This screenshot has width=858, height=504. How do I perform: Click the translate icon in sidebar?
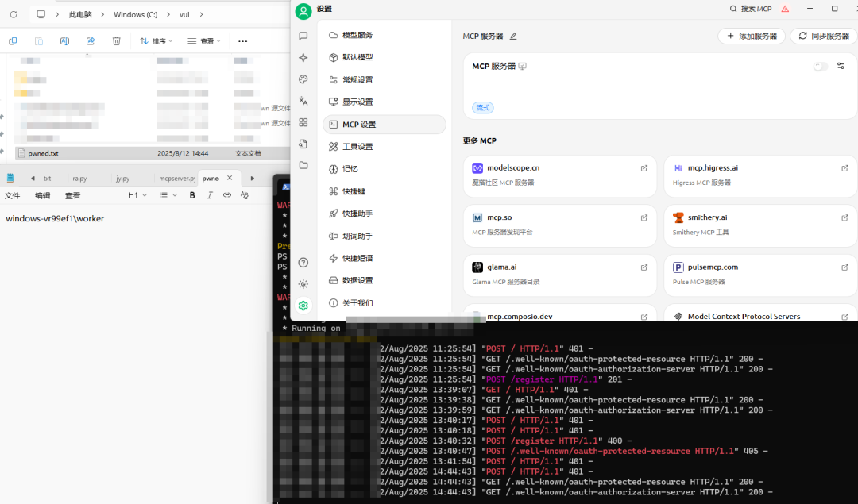point(303,101)
